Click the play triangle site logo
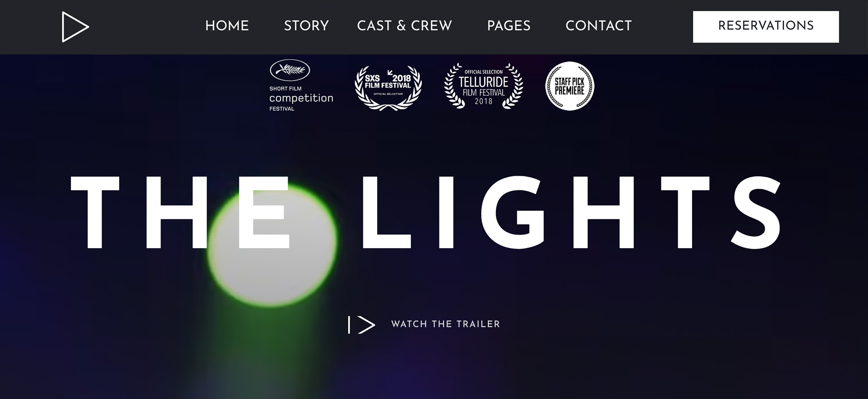This screenshot has height=399, width=868. tap(75, 27)
